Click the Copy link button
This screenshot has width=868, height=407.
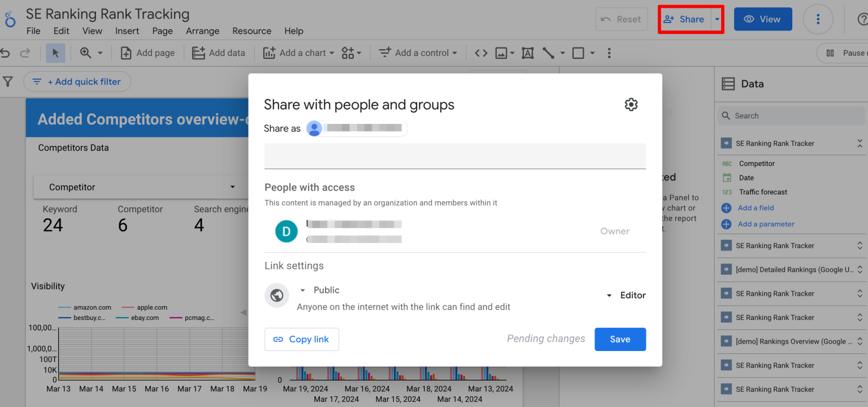[302, 339]
